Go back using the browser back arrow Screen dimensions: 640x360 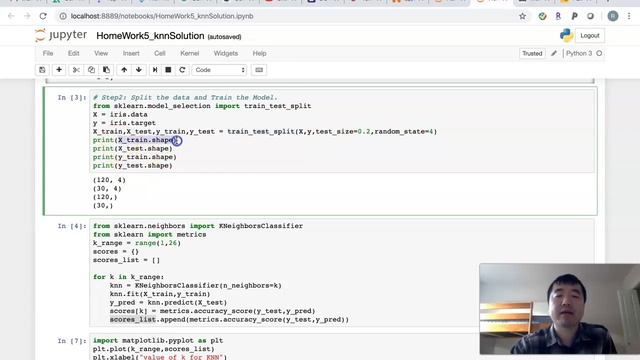click(x=11, y=16)
